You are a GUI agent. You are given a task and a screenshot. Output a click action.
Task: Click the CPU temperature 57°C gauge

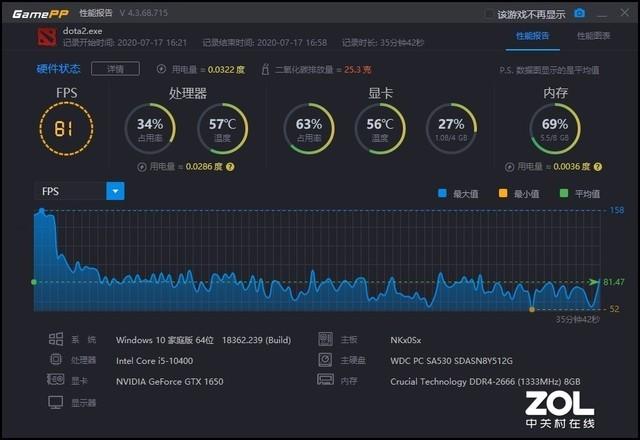[x=222, y=129]
